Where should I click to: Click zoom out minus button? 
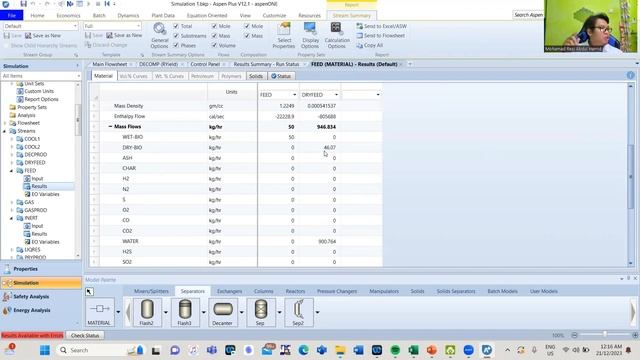(574, 335)
